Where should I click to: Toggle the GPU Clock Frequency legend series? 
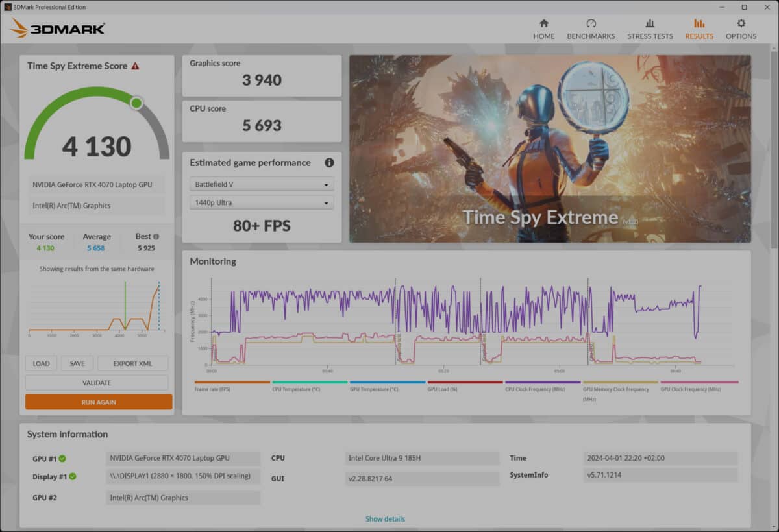click(x=699, y=386)
